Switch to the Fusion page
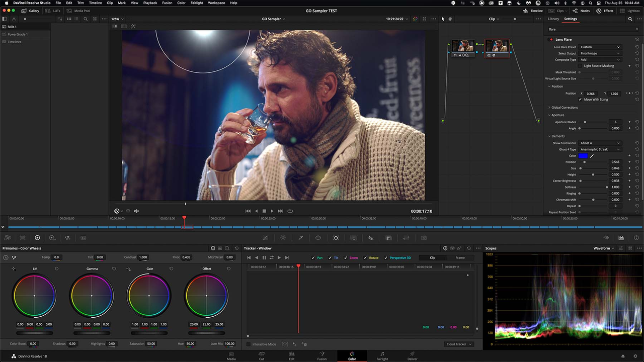This screenshot has height=362, width=644. (x=321, y=356)
